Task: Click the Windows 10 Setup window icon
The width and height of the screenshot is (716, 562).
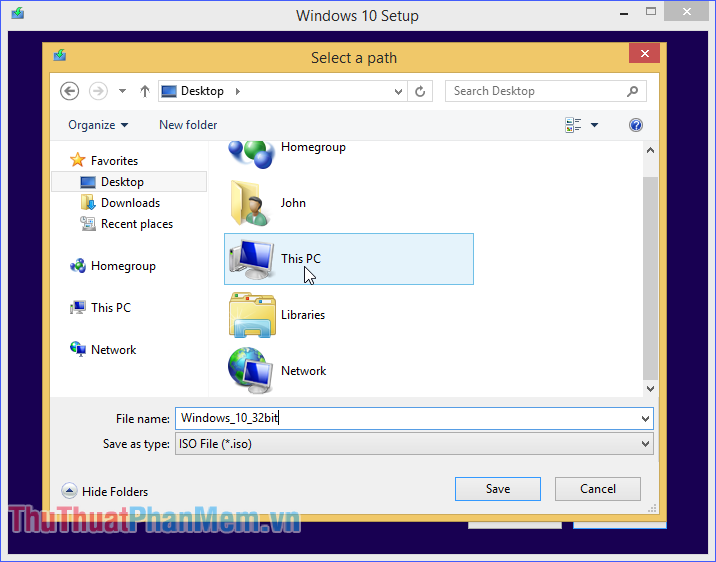Action: pos(18,13)
